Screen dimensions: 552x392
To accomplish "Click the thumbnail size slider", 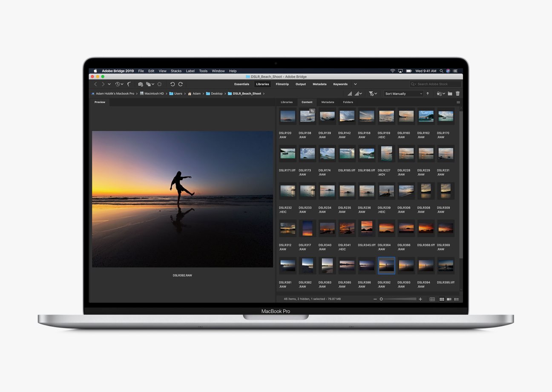I will [398, 299].
